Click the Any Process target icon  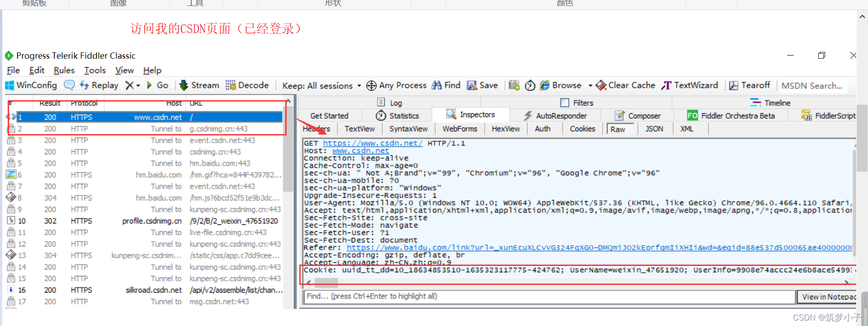pyautogui.click(x=371, y=85)
